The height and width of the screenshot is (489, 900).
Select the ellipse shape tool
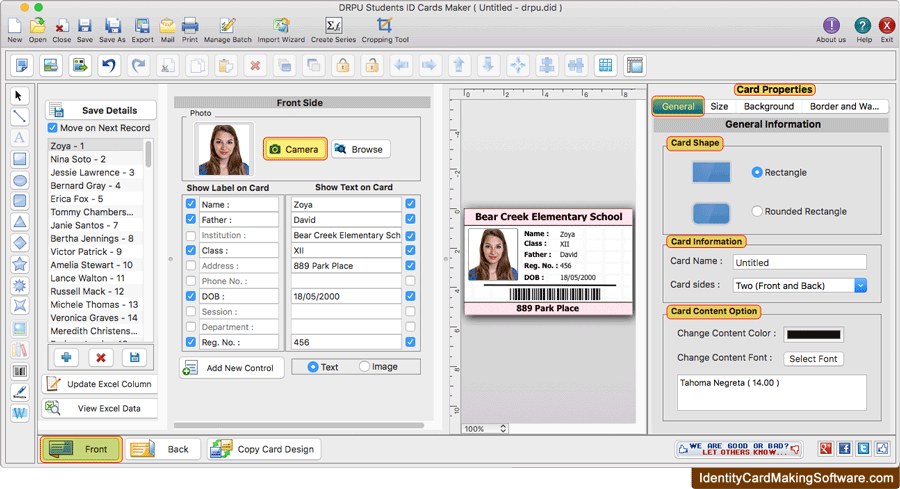[x=20, y=180]
